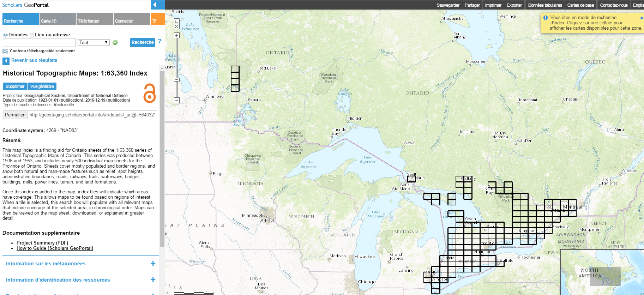Image resolution: width=644 pixels, height=295 pixels.
Task: Select the Lieu ou adresse radio button
Action: click(x=32, y=35)
